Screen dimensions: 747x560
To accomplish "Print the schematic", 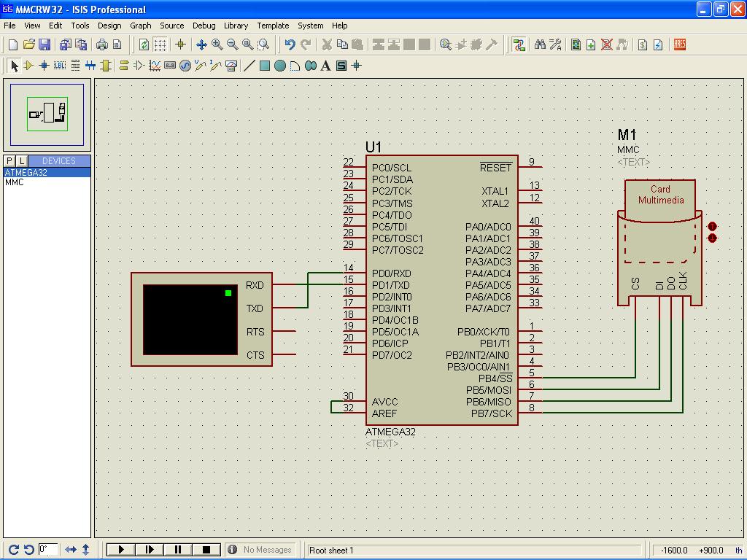I will click(102, 44).
